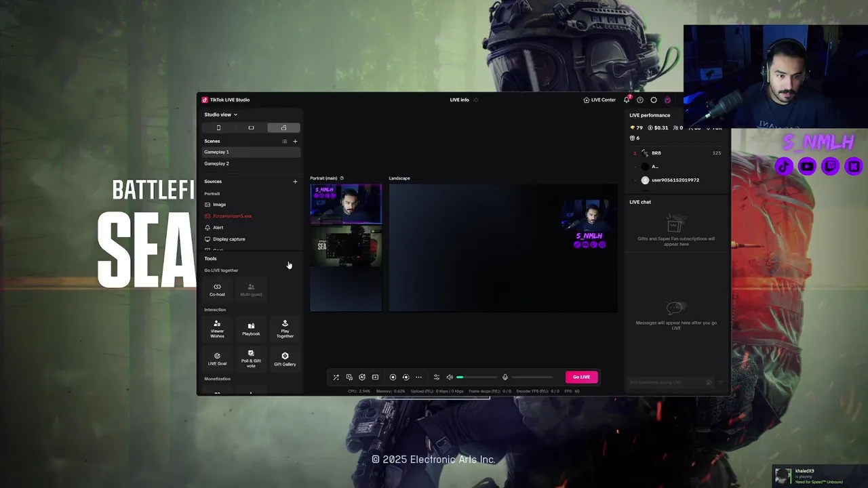
Task: Select the Image source
Action: pyautogui.click(x=251, y=205)
